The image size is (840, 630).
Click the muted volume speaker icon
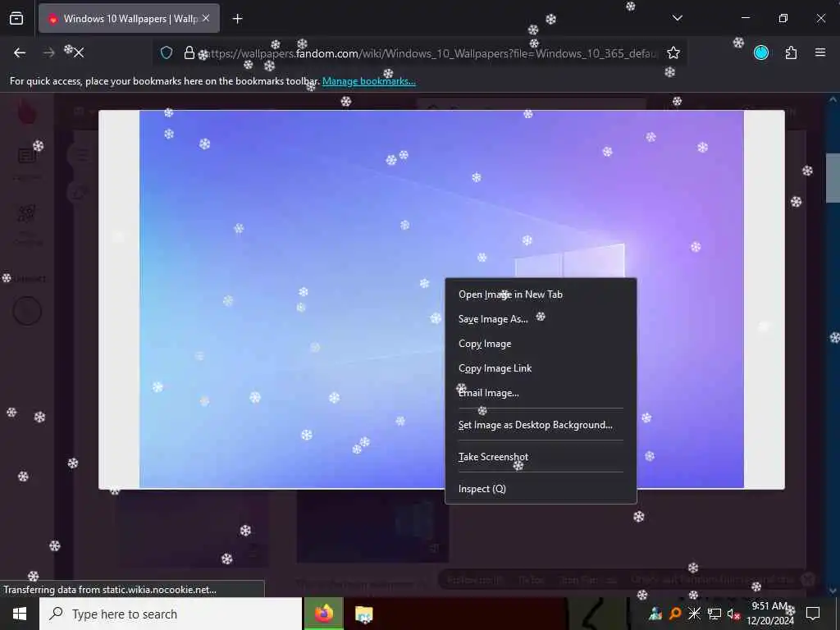(733, 614)
